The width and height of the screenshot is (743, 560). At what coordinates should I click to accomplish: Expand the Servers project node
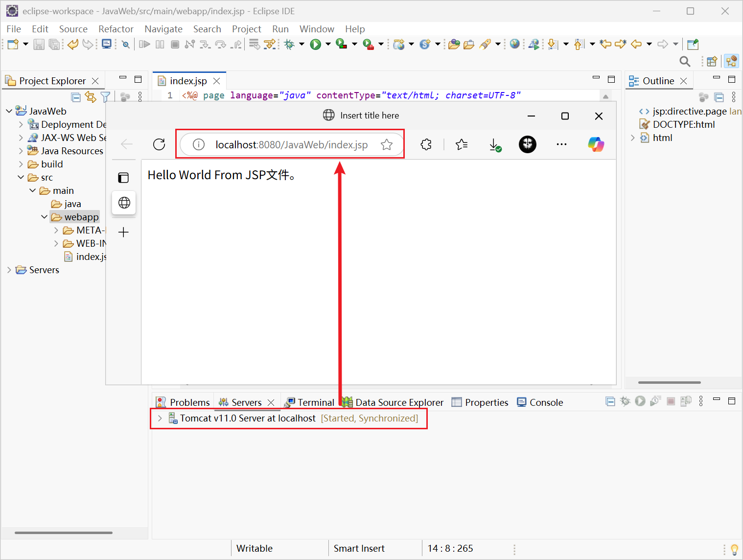pos(9,270)
